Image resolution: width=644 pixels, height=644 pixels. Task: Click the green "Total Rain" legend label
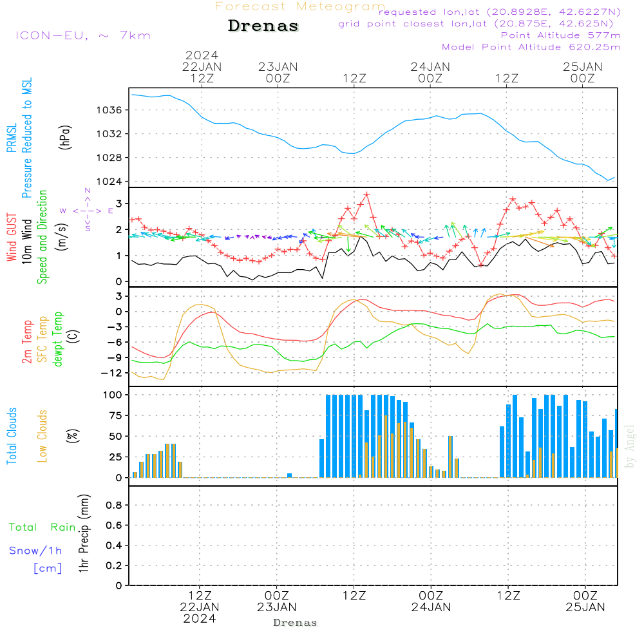click(x=43, y=527)
